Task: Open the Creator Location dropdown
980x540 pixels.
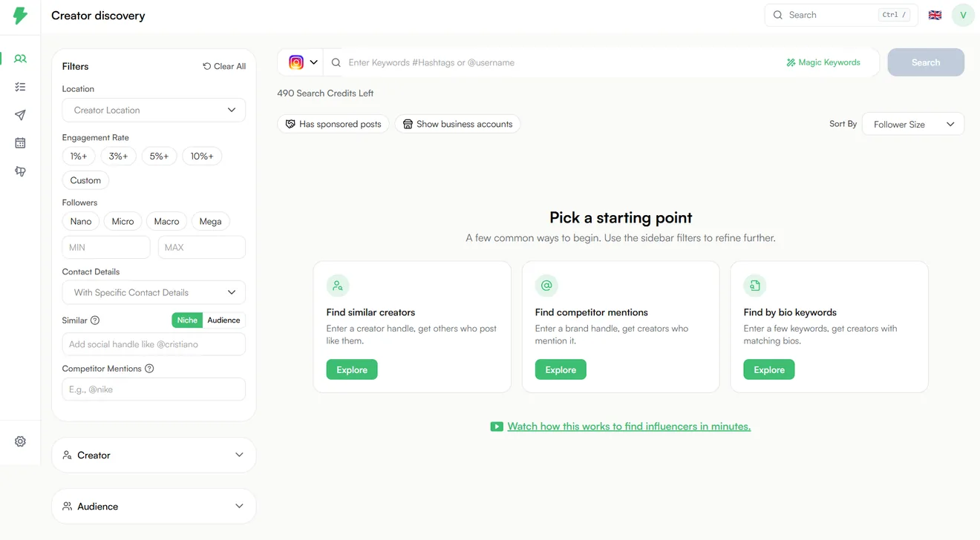Action: (154, 110)
